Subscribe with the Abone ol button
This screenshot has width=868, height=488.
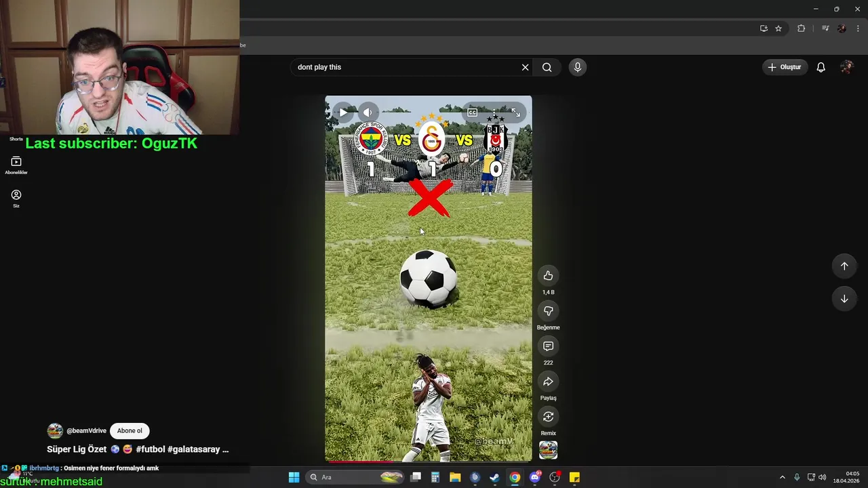tap(130, 430)
